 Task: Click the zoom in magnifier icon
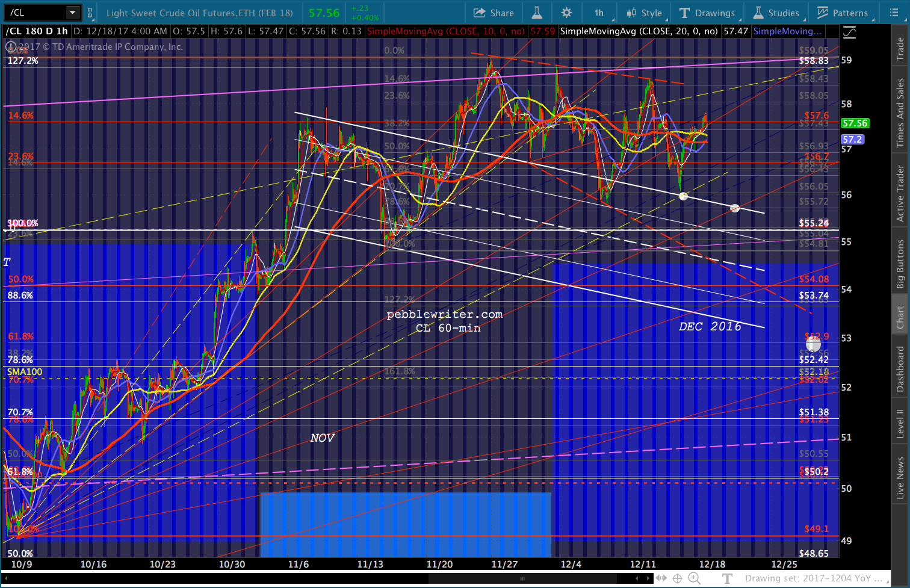(695, 579)
